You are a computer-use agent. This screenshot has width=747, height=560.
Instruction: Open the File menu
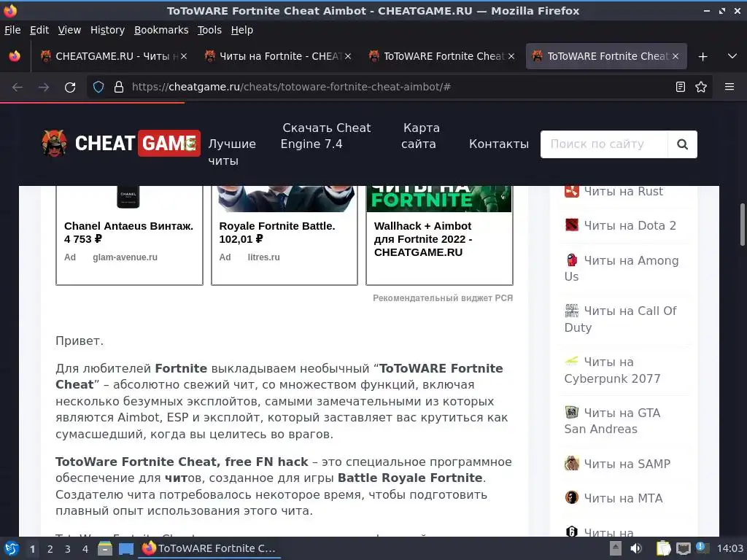pyautogui.click(x=12, y=30)
